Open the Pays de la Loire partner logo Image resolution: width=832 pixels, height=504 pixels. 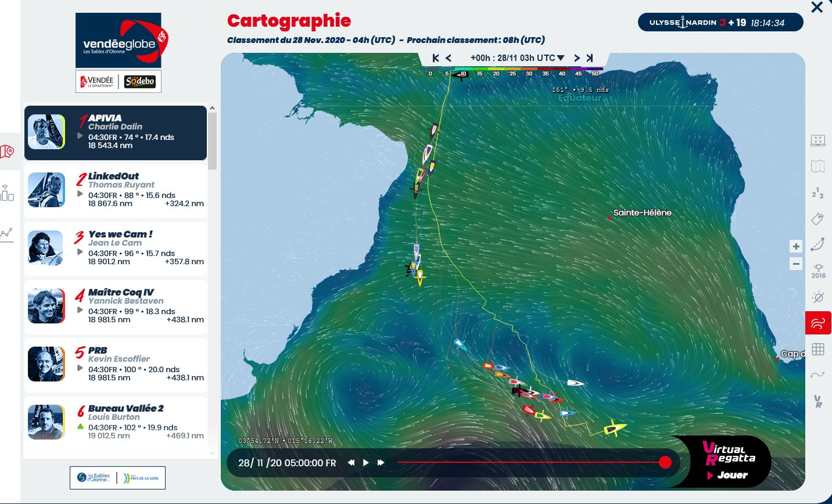[x=141, y=478]
